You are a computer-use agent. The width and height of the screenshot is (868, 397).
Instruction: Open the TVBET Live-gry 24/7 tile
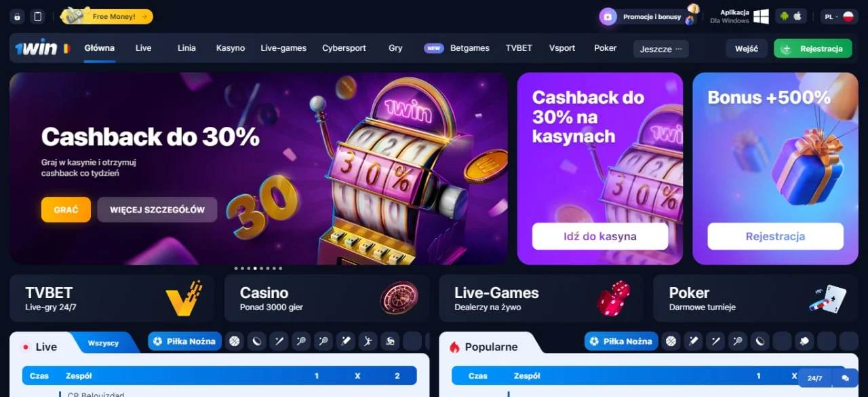112,298
